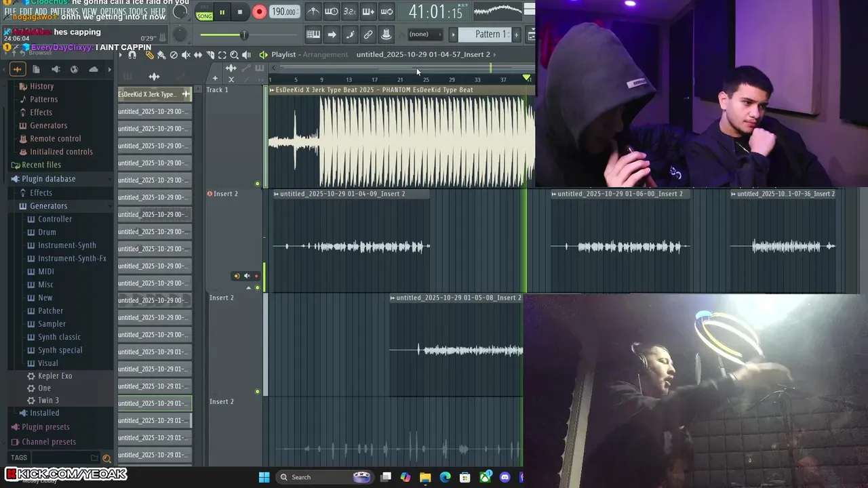Stop playback with the stop button
This screenshot has width=868, height=488.
240,12
